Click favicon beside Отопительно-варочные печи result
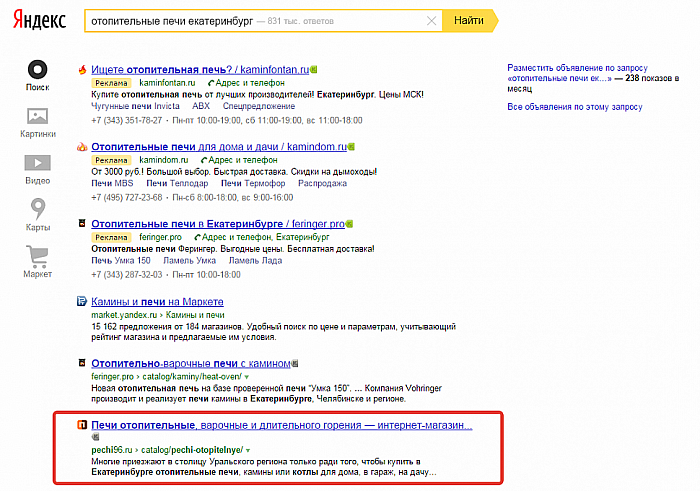This screenshot has width=700, height=491. click(82, 363)
